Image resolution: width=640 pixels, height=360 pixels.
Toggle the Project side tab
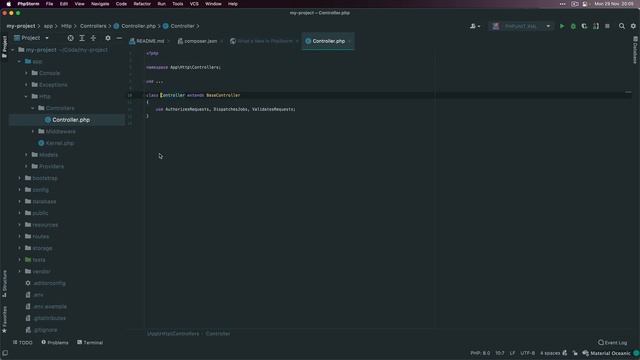(4, 47)
